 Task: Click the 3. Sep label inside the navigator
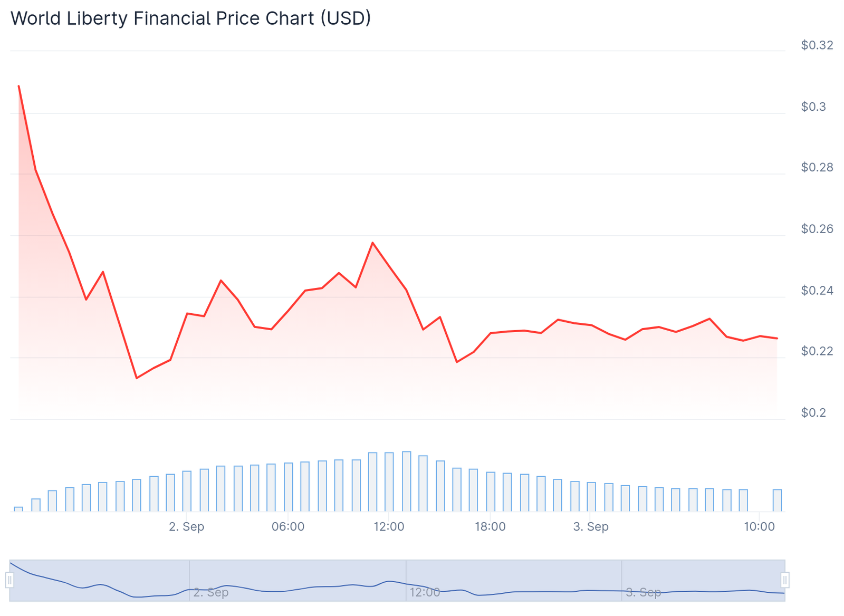[x=643, y=592]
